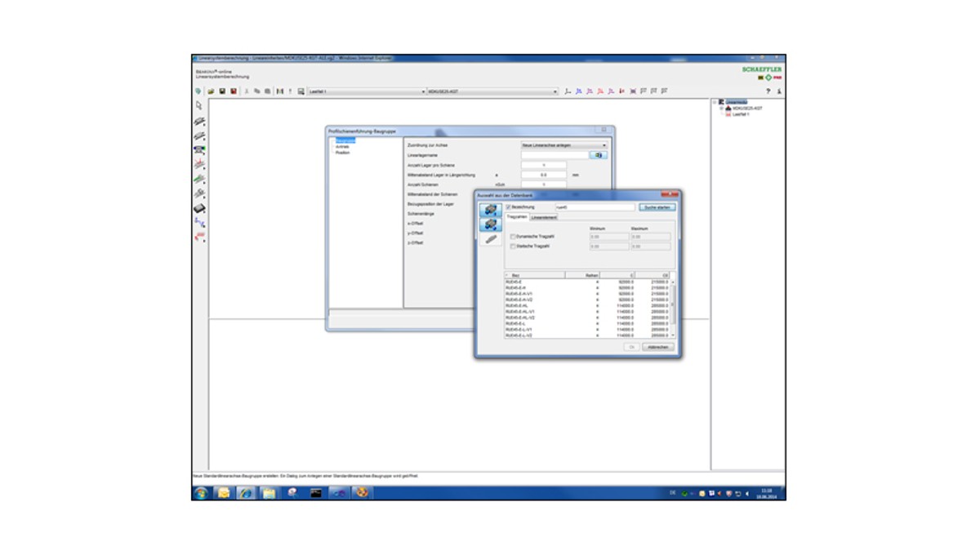Click the red floppy disk save icon
Screen dimensions: 980x551
click(x=234, y=91)
